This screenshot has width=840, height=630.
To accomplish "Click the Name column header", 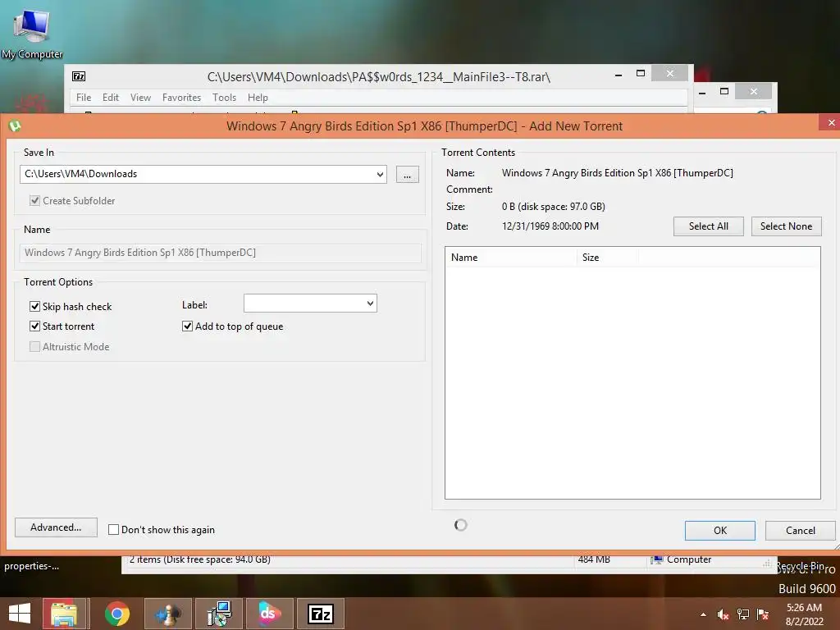I will [511, 257].
